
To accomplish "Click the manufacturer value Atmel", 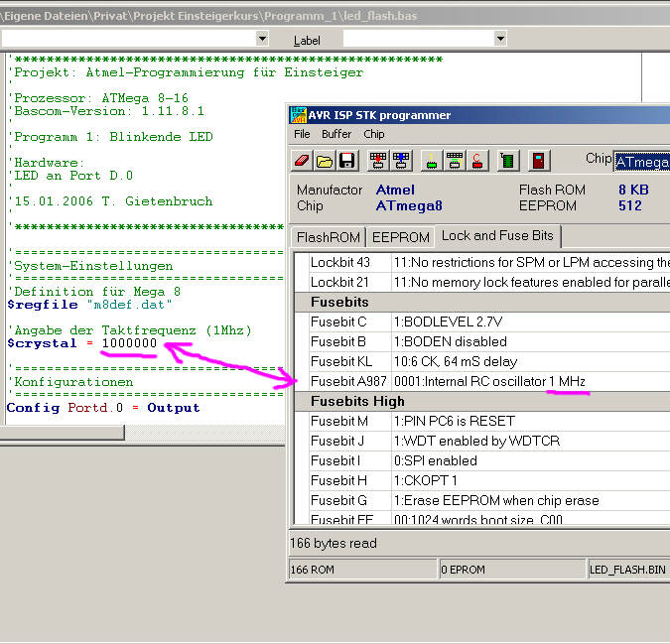I will coord(395,191).
